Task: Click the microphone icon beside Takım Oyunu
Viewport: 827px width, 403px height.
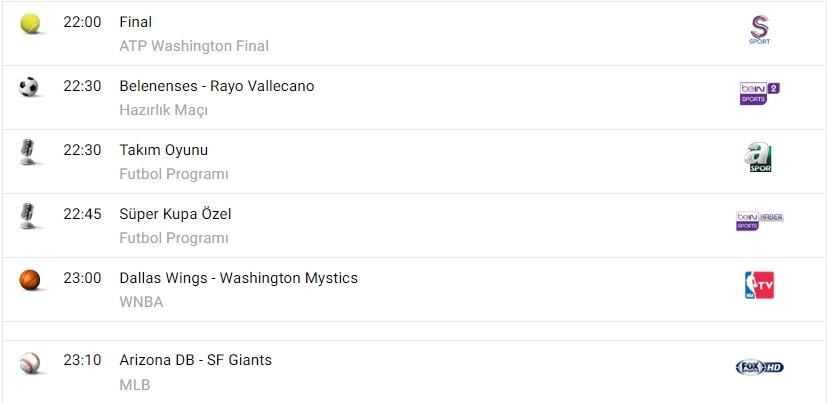Action: coord(29,152)
